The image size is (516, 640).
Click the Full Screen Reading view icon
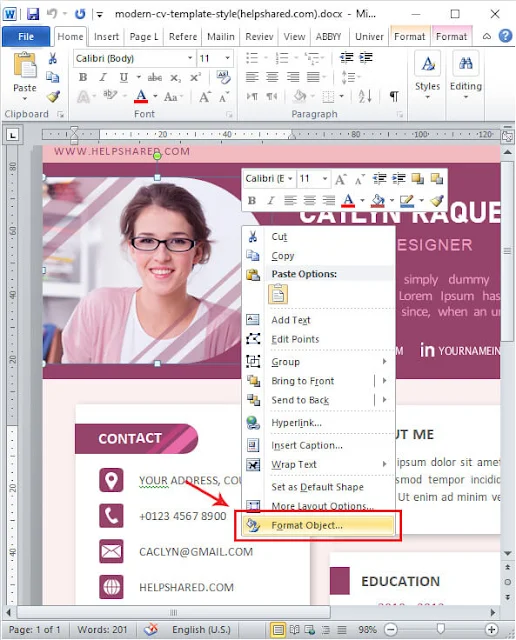[294, 629]
